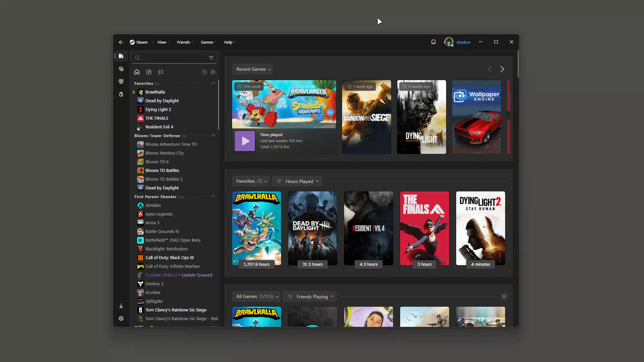Viewport: 644px width, 362px height.
Task: Open the Store sidebar icon
Action: (121, 69)
